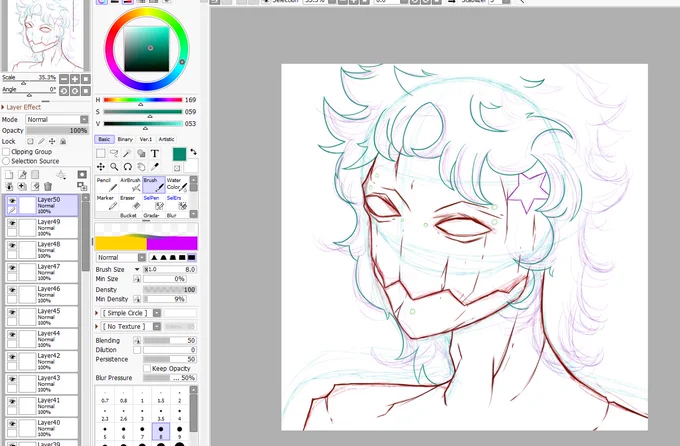Expand the No Texture settings triangle
Viewport: 680px width, 446px height.
97,326
